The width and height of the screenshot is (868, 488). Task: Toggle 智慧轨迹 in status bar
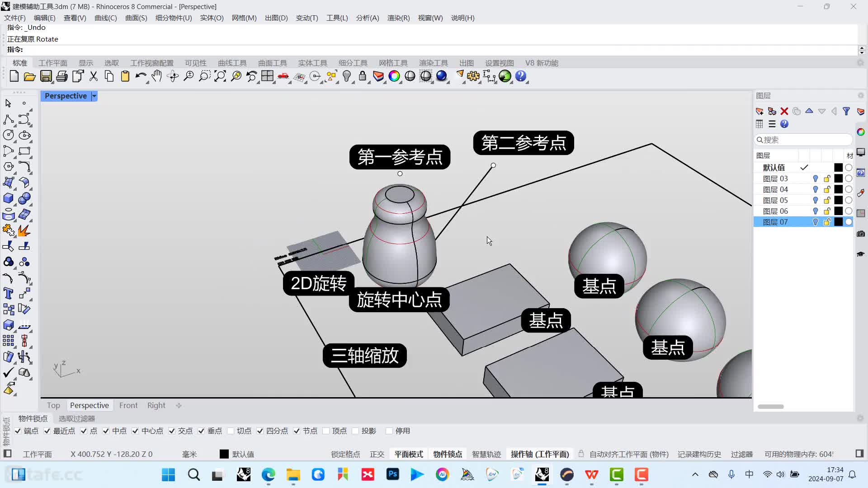(x=486, y=454)
